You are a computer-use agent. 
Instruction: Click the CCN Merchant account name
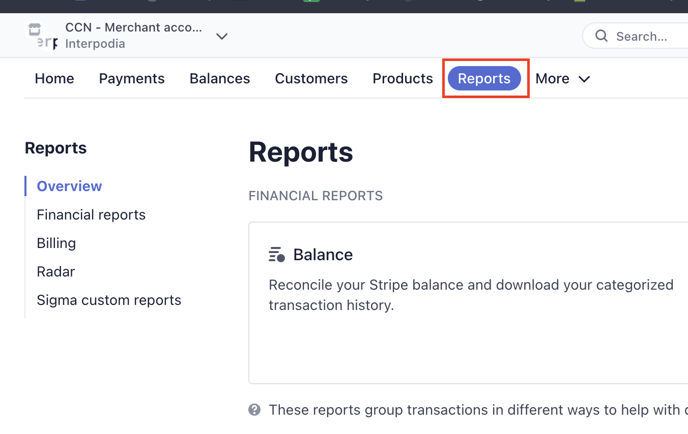point(133,27)
